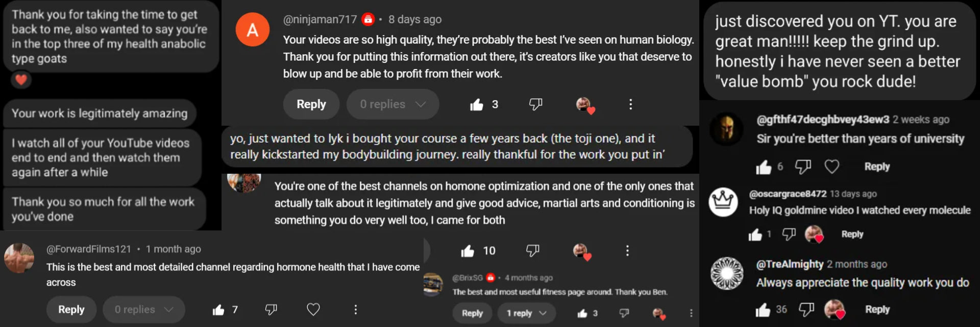Like the @ninjaman717 comment with thumbs up
This screenshot has width=980, height=327.
pos(477,105)
